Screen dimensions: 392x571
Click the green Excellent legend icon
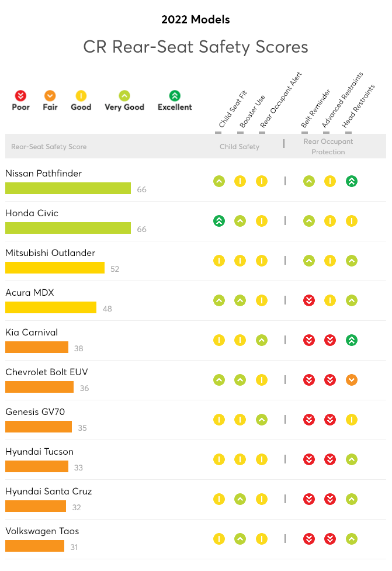pos(175,96)
